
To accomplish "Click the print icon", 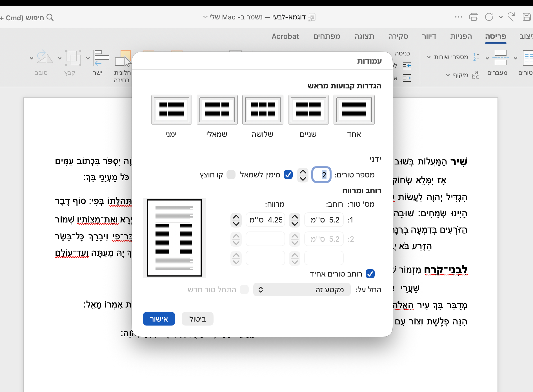I will click(474, 17).
